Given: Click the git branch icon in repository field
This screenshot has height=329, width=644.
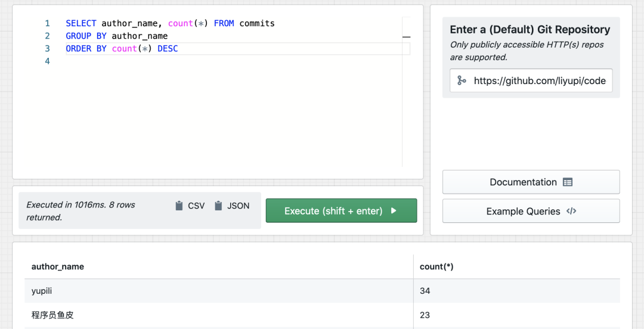Looking at the screenshot, I should (x=462, y=80).
